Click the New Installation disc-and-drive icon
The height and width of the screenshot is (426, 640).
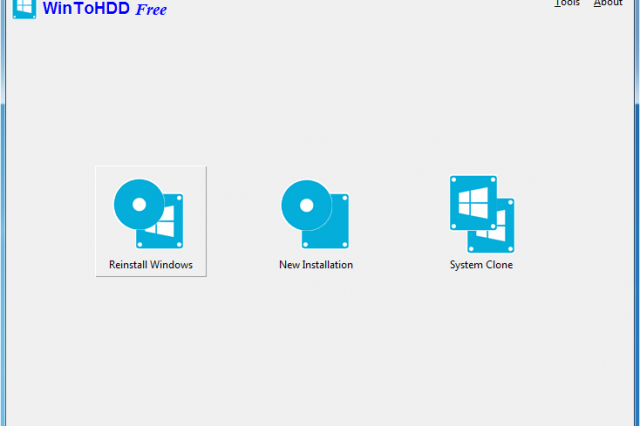(x=315, y=214)
